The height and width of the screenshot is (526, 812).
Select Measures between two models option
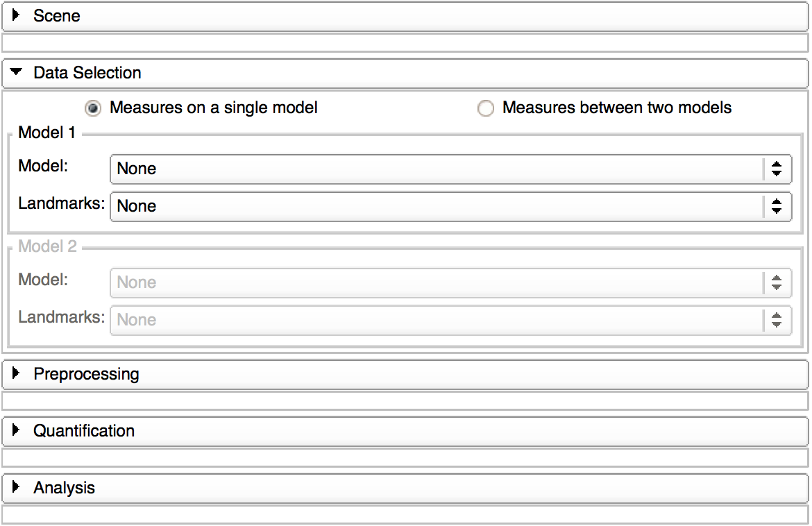pyautogui.click(x=486, y=109)
